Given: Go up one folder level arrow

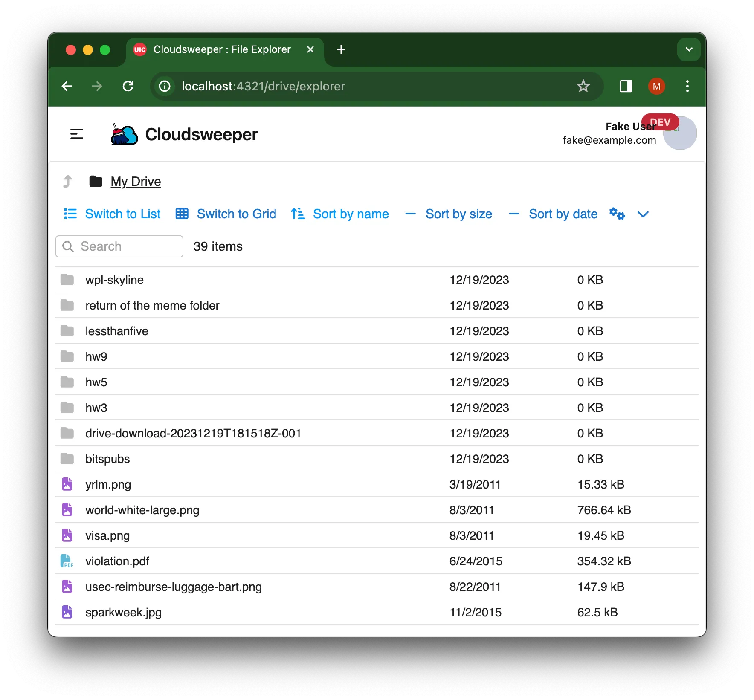Looking at the screenshot, I should (67, 181).
